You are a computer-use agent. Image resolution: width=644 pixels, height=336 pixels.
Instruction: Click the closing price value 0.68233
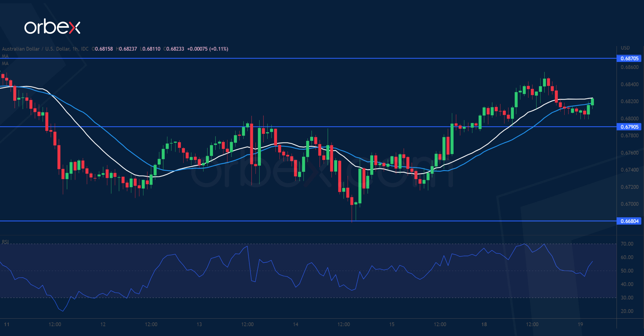coord(175,49)
